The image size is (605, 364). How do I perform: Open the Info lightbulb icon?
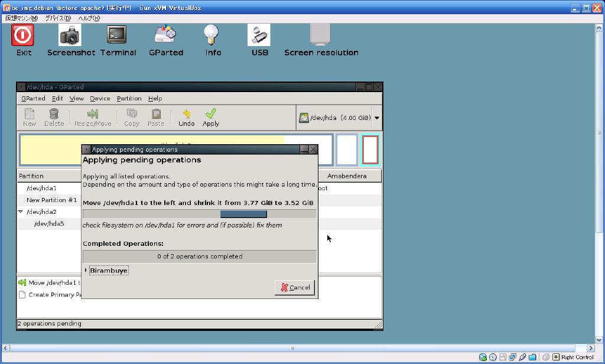click(x=212, y=35)
